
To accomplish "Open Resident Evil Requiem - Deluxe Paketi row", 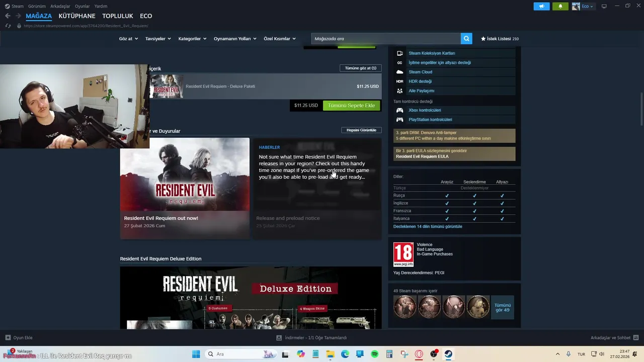I will coord(265,86).
